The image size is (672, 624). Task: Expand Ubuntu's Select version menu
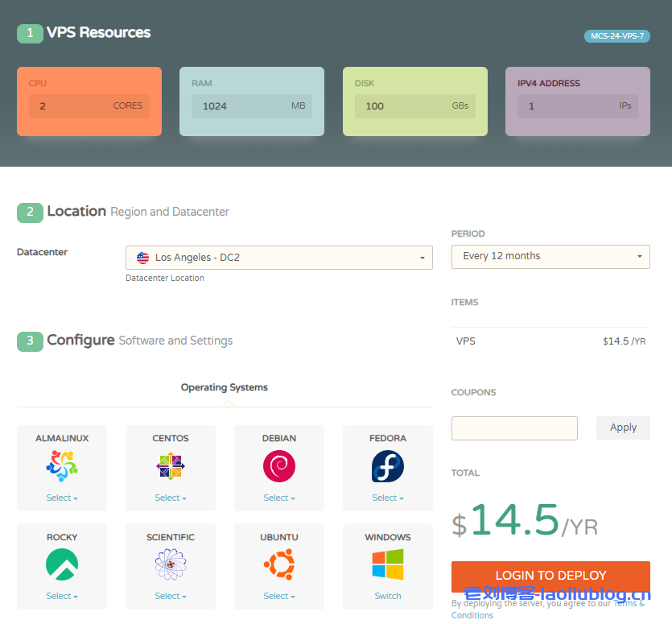[x=278, y=595]
